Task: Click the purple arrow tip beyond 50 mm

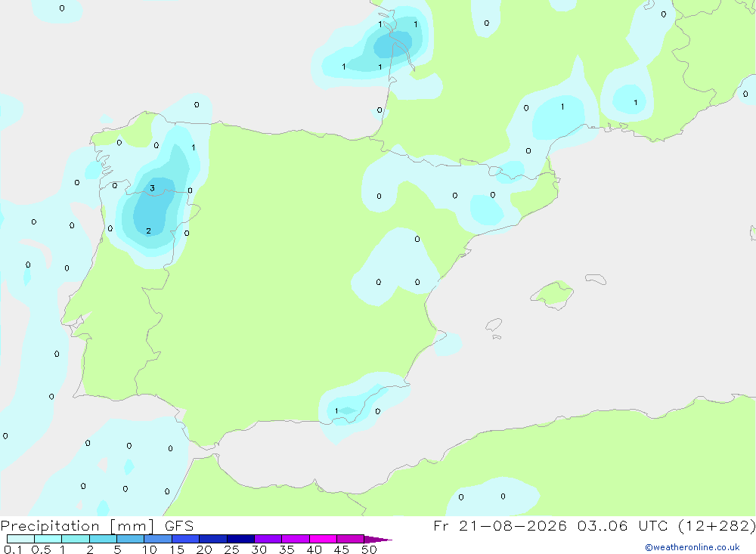Action: click(378, 539)
